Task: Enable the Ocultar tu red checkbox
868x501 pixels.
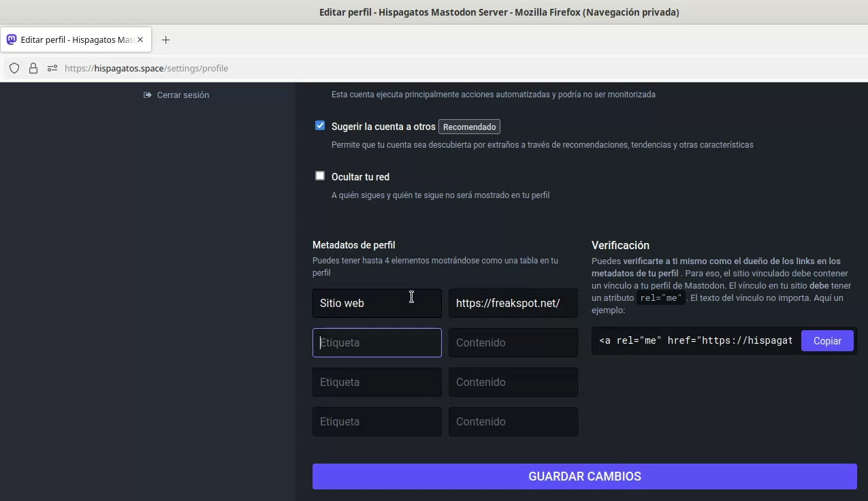Action: tap(320, 176)
